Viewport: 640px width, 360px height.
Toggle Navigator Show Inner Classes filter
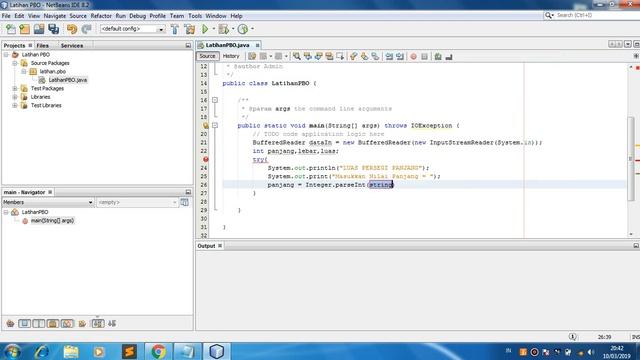(x=67, y=323)
